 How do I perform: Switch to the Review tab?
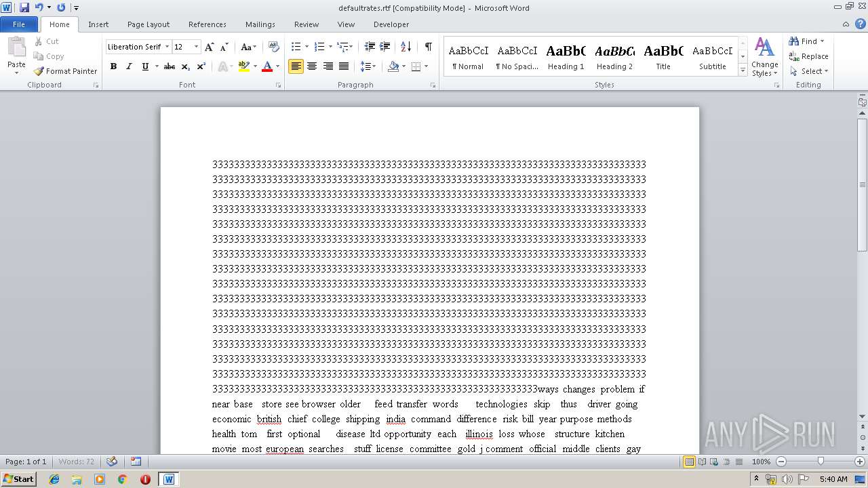click(307, 24)
